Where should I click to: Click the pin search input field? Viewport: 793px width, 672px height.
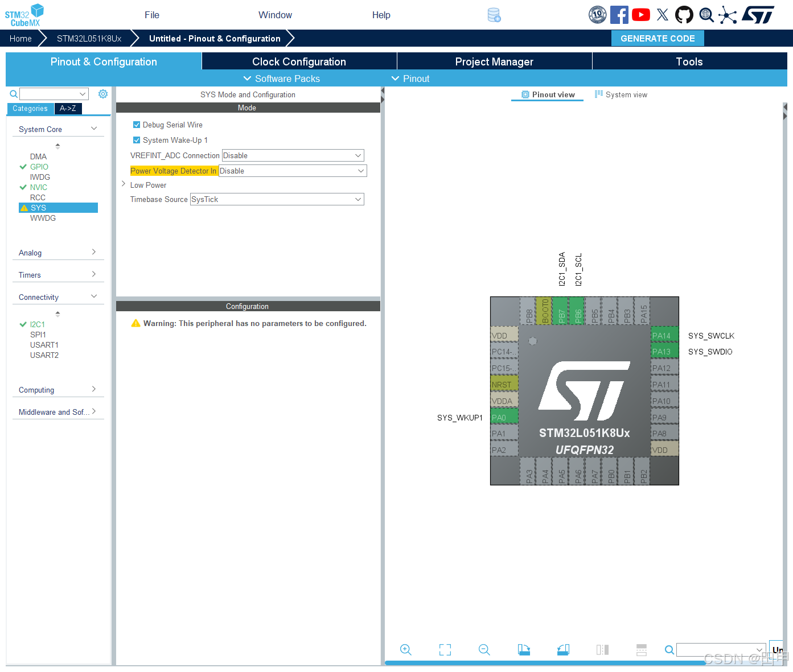[716, 650]
